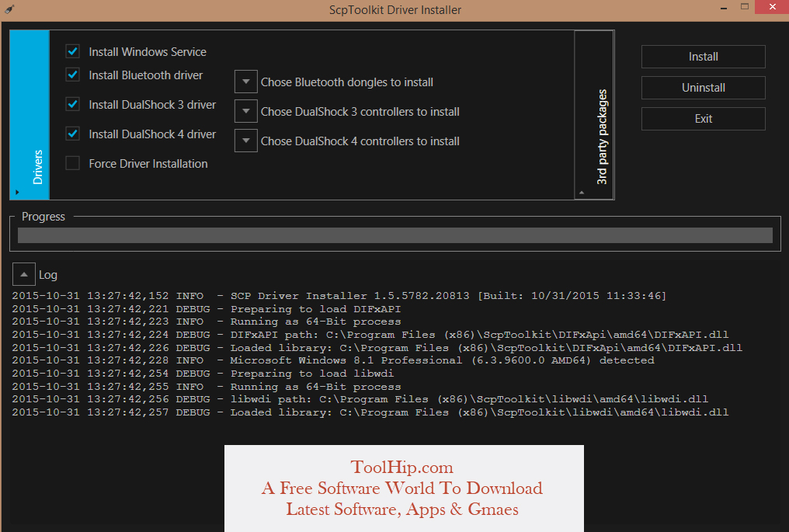Screen dimensions: 789x532
Task: Minimize the ScpToolkit Driver Installer window
Action: pyautogui.click(x=724, y=8)
